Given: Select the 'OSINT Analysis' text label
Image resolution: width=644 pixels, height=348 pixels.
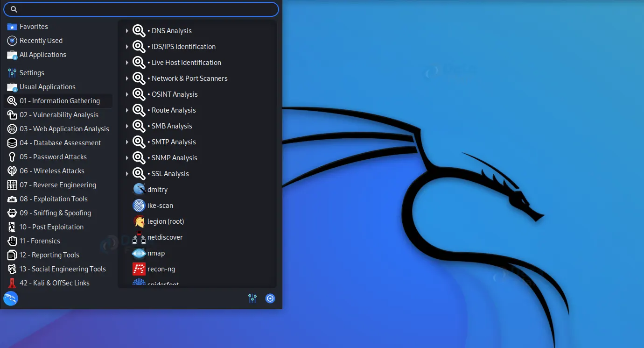Looking at the screenshot, I should [x=175, y=94].
